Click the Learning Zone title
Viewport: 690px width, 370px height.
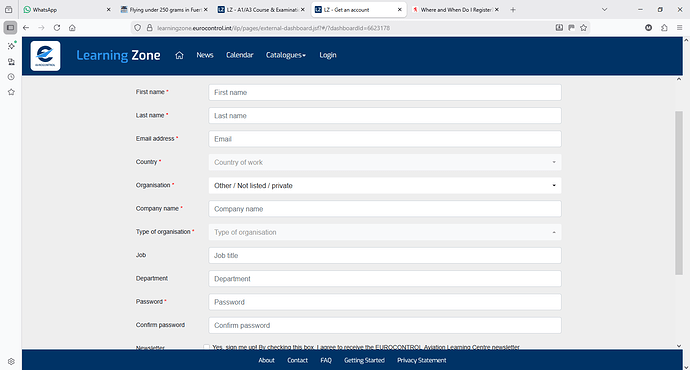pos(118,55)
